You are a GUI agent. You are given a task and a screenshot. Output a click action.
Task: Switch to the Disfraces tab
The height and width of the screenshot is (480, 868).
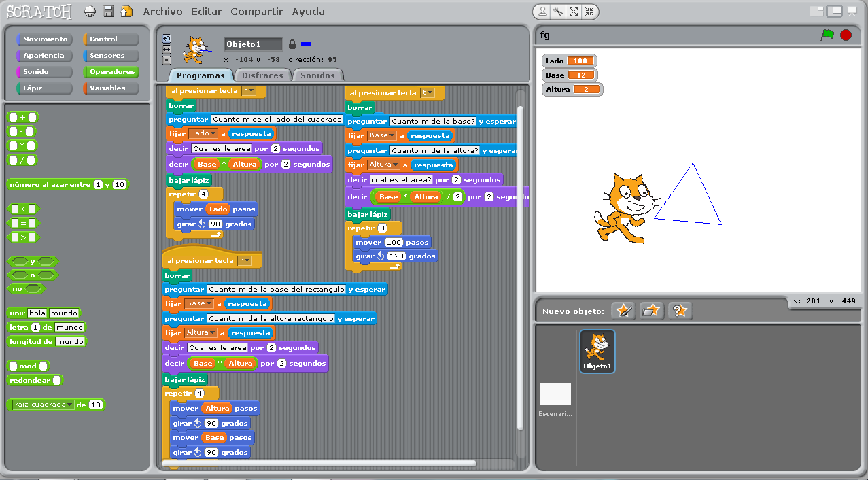262,75
